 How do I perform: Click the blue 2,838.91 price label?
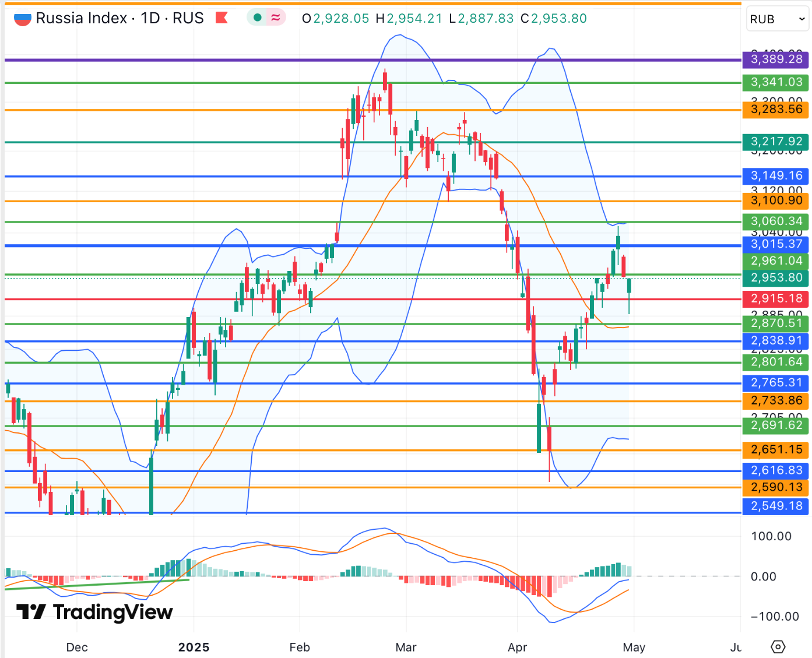click(x=776, y=341)
